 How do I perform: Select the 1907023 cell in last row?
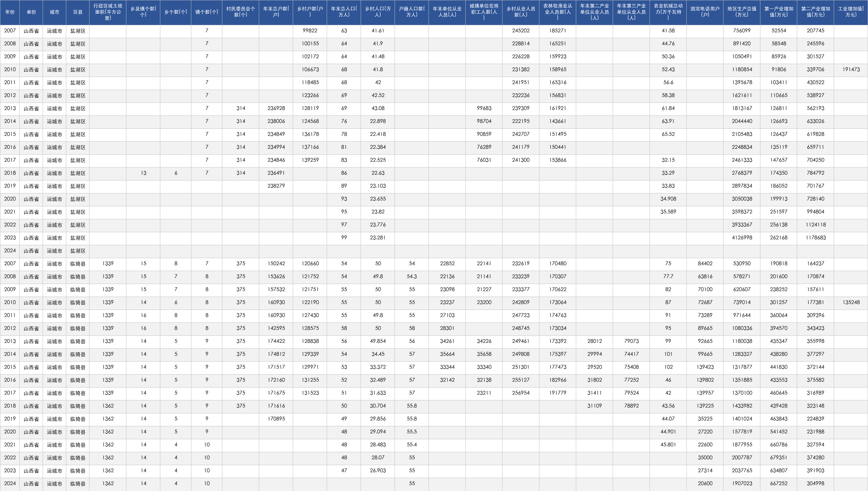pyautogui.click(x=742, y=484)
